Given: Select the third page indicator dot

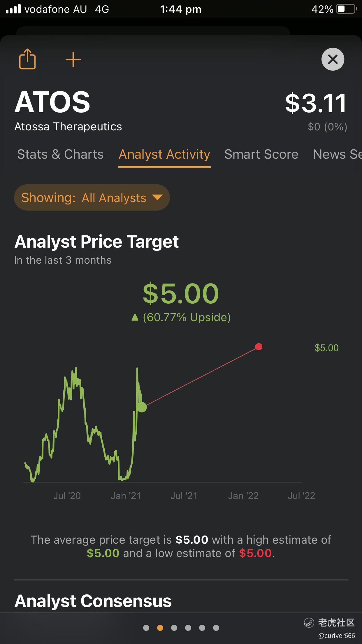Looking at the screenshot, I should (x=174, y=628).
